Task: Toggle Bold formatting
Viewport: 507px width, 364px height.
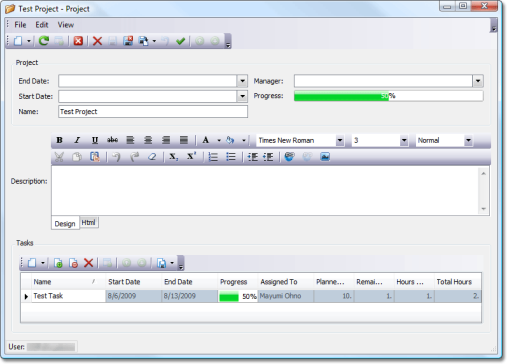Action: 59,140
